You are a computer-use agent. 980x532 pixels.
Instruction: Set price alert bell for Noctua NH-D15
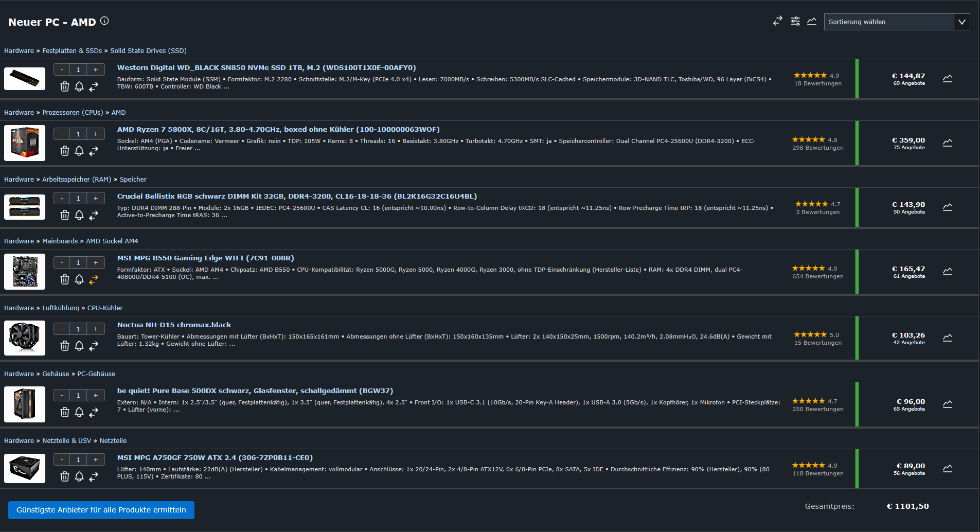[x=79, y=346]
